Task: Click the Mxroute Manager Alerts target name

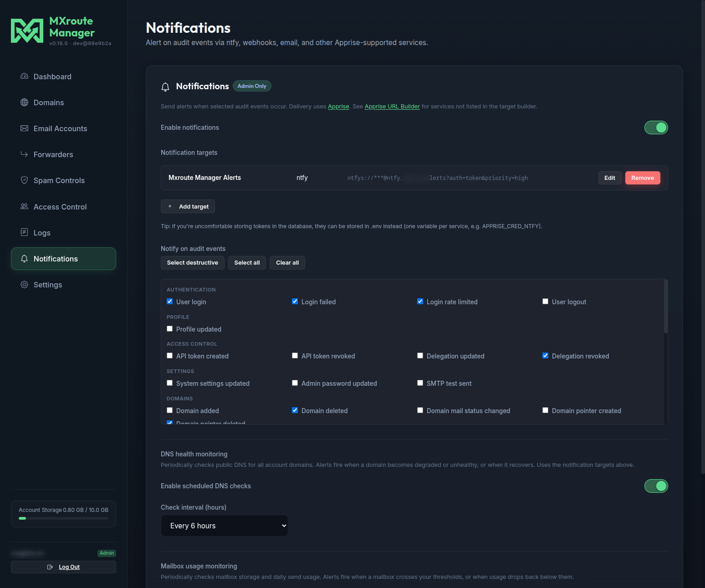Action: (204, 178)
